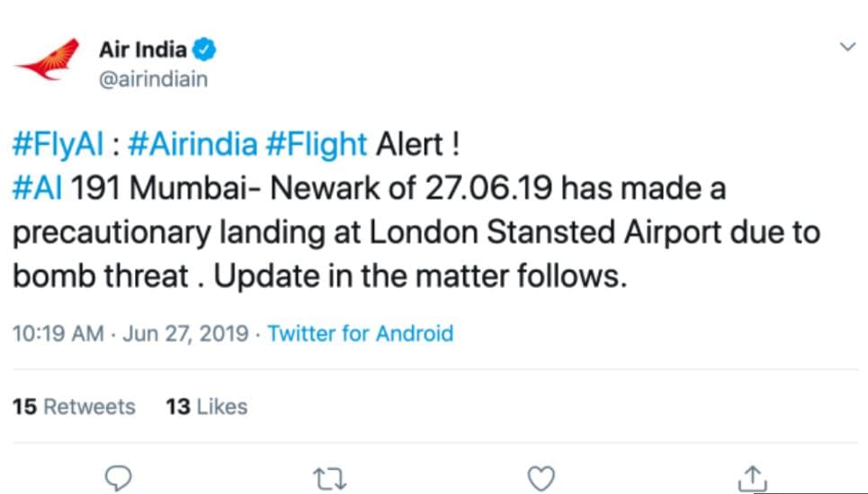Open the share tweet icon
This screenshot has height=494, width=868.
(x=752, y=479)
